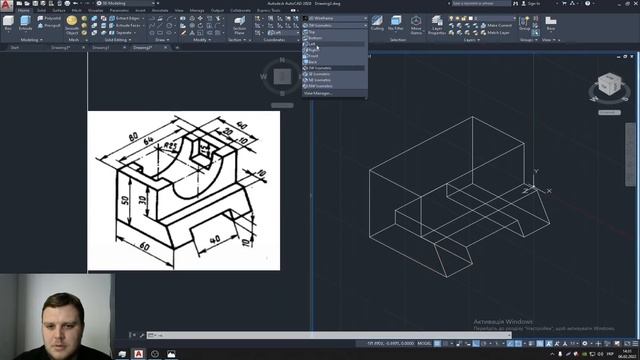The image size is (640, 360).
Task: Select the Culling tool
Action: pyautogui.click(x=377, y=23)
